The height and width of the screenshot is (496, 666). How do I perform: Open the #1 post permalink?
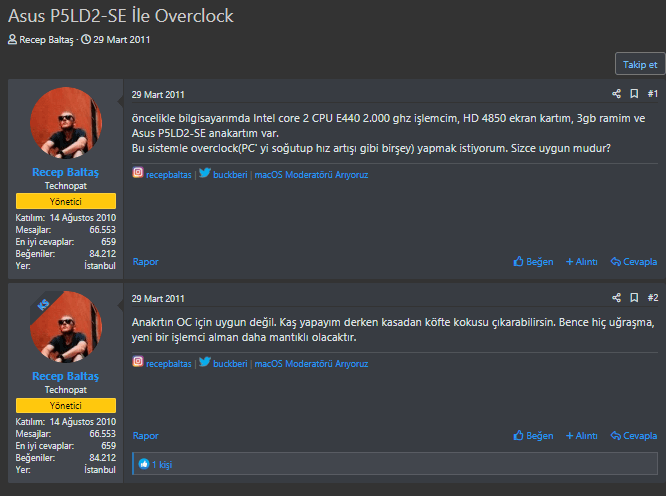point(653,94)
